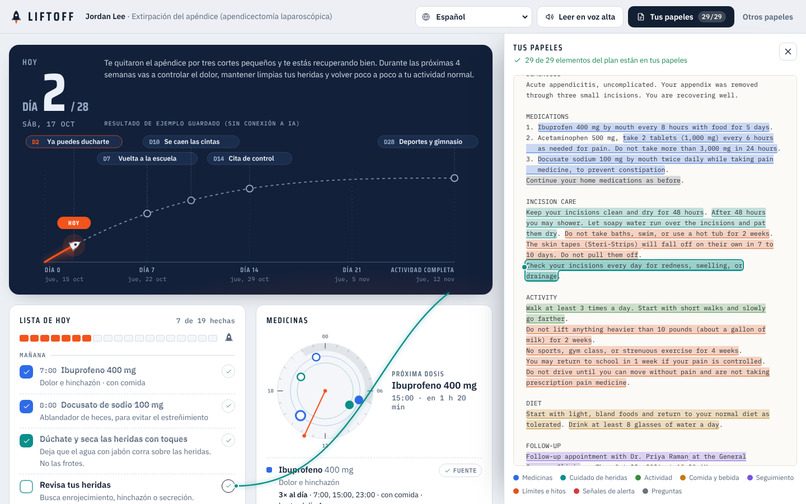Screen dimensions: 806x504
Task: Click the FUENTE button for Ibuprofeno
Action: click(x=461, y=471)
